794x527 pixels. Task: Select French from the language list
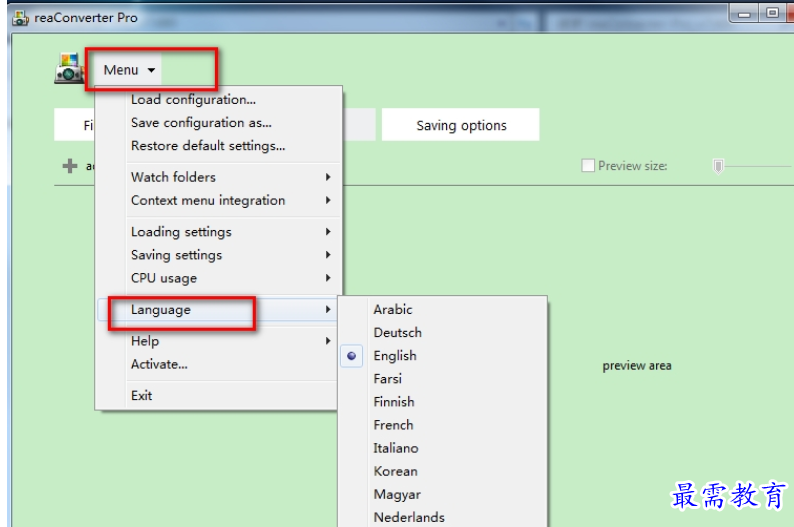click(x=393, y=425)
